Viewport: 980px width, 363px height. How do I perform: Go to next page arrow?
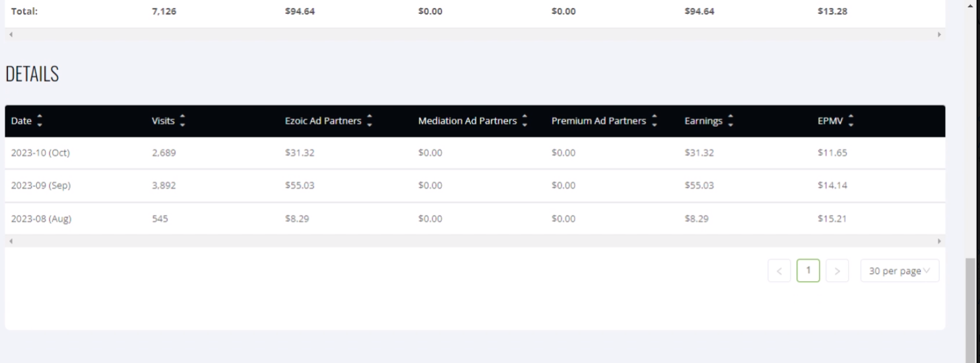(837, 271)
